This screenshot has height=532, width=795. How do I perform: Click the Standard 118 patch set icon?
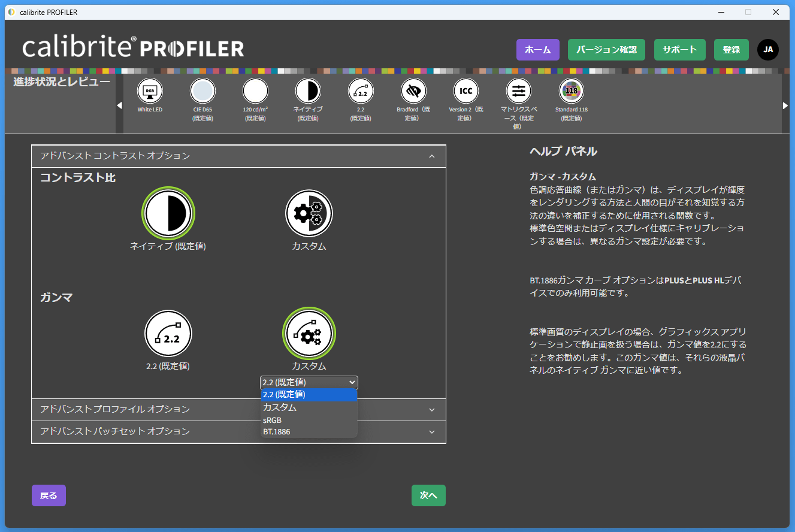[572, 91]
